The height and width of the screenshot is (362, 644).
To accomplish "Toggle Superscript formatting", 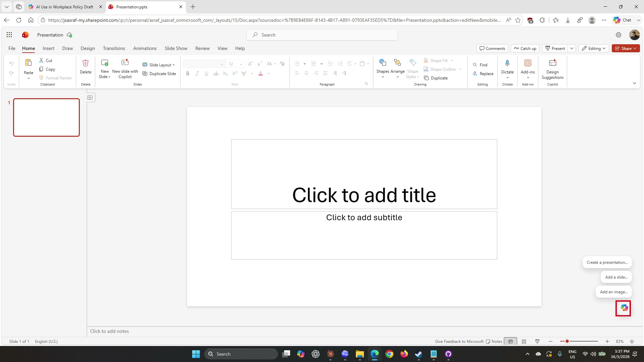I will pyautogui.click(x=235, y=73).
